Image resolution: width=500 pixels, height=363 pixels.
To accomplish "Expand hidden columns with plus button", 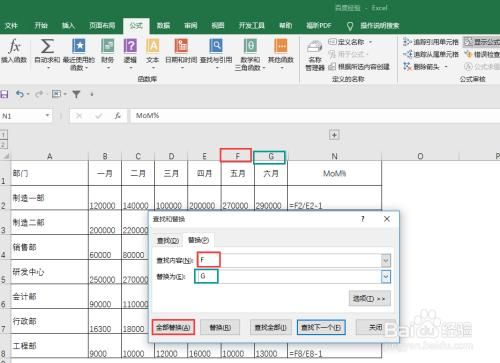I will coord(334,135).
